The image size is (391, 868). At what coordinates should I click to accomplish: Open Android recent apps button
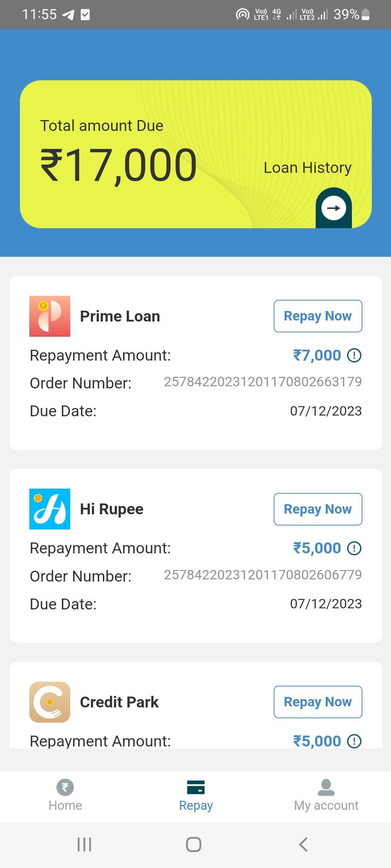click(x=84, y=844)
